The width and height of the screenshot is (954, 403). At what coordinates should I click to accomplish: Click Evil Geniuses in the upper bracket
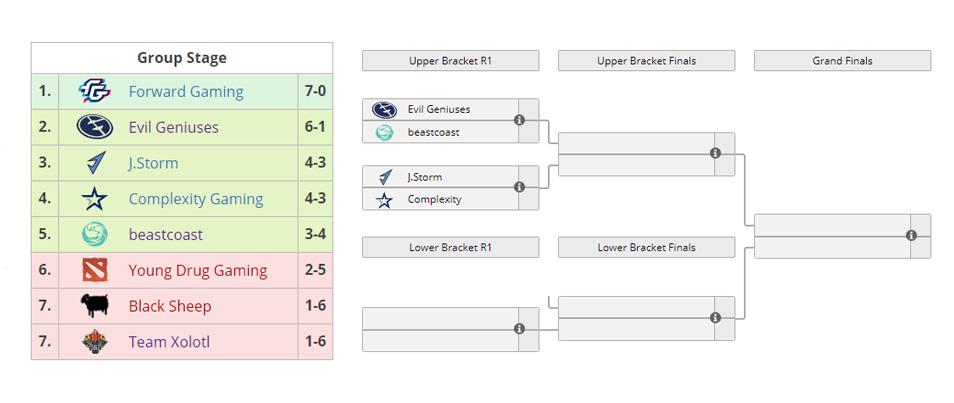tap(438, 109)
